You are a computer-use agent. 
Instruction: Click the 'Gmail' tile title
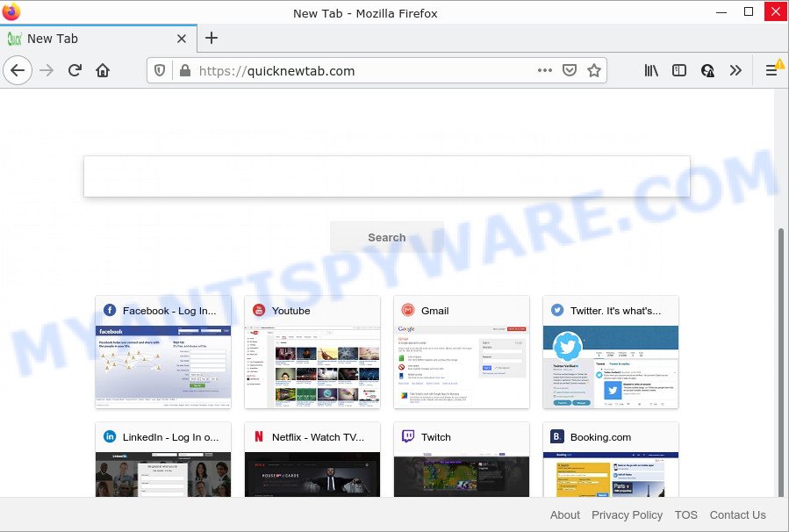point(434,311)
